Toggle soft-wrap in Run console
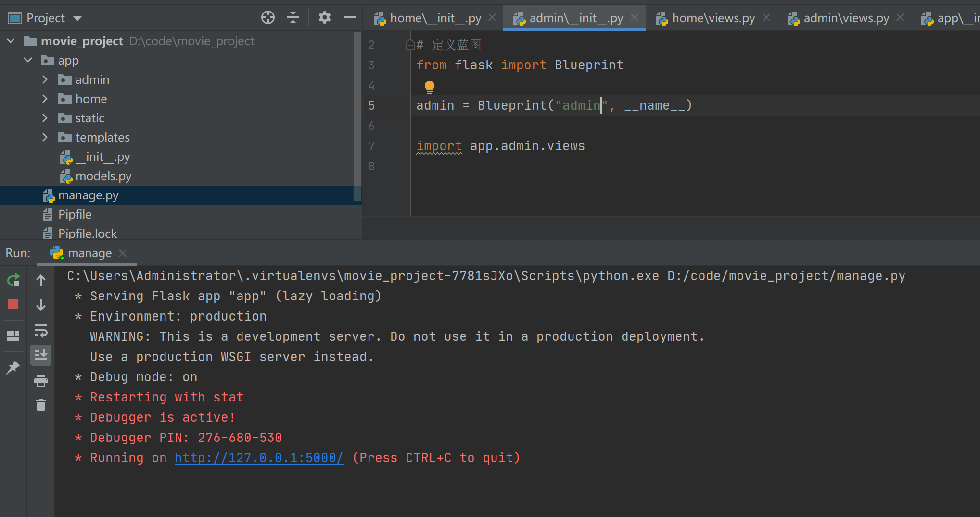 41,331
